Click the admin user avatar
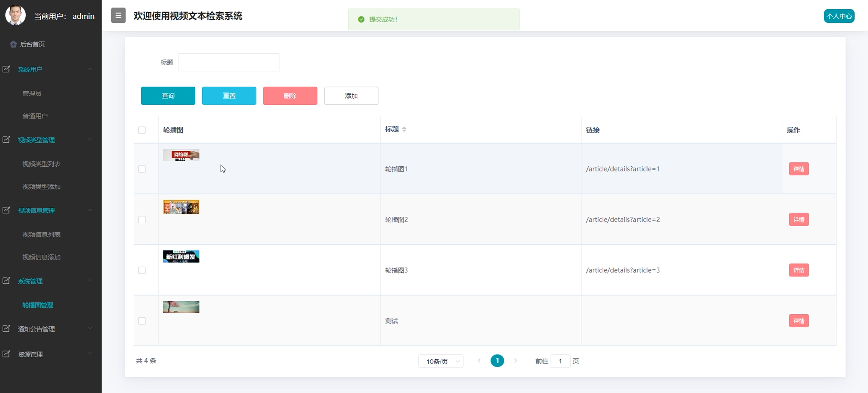This screenshot has height=393, width=868. tap(15, 15)
